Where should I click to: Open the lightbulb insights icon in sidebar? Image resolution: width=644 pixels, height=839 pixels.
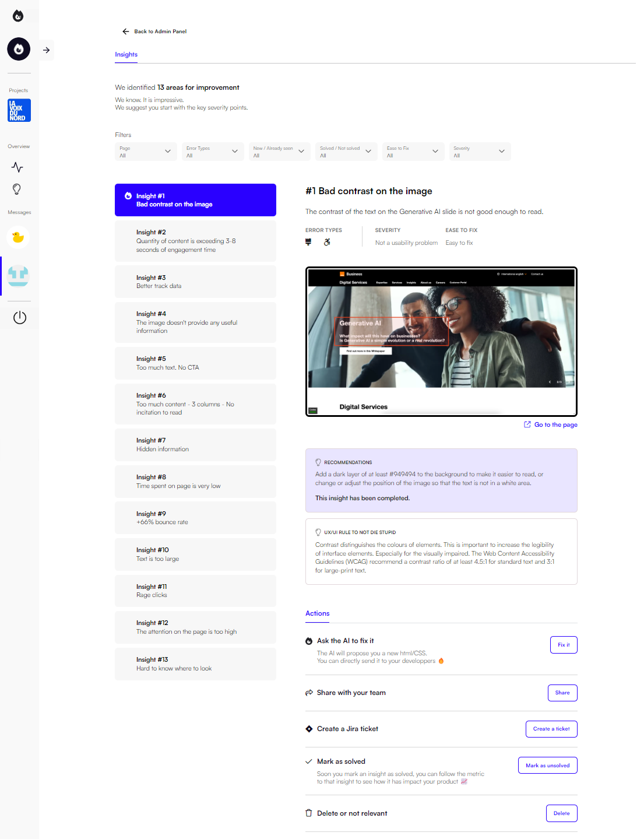pyautogui.click(x=17, y=189)
